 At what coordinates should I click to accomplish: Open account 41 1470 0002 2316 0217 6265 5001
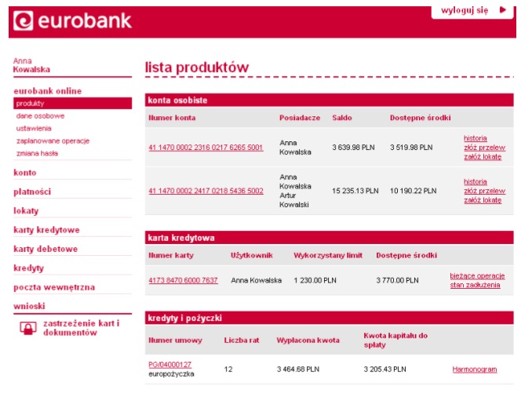tap(206, 148)
